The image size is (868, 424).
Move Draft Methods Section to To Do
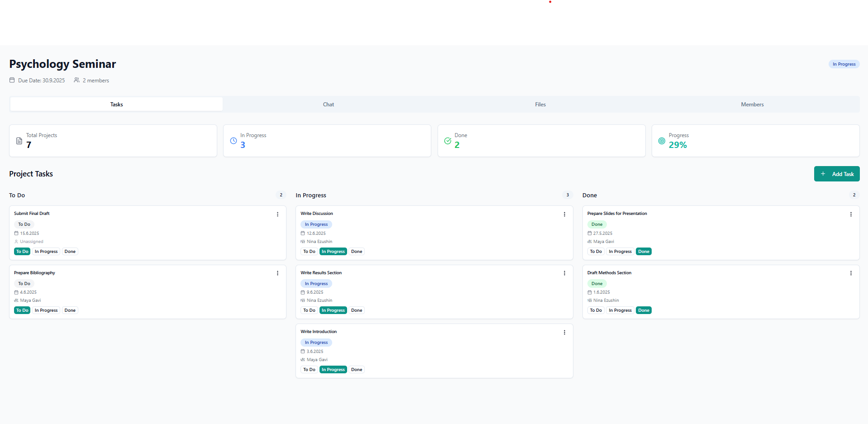(x=596, y=310)
